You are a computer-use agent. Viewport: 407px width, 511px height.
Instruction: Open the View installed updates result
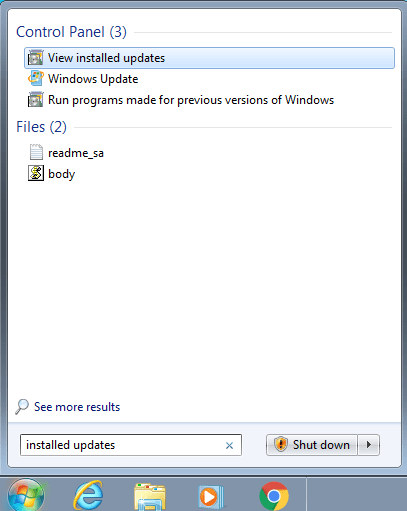[x=209, y=58]
